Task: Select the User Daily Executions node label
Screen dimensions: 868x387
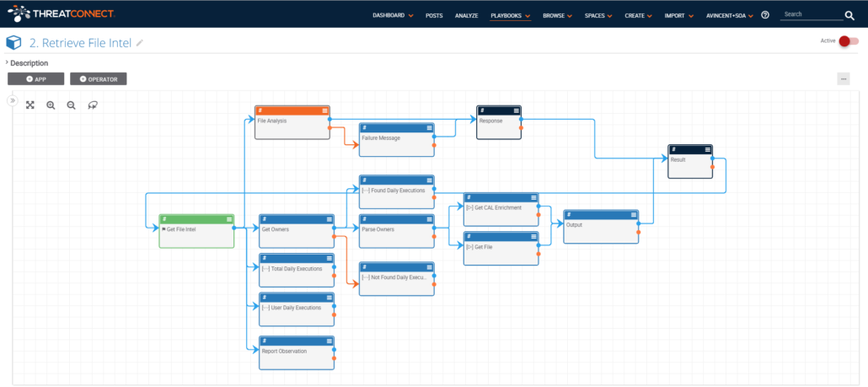Action: [x=292, y=307]
